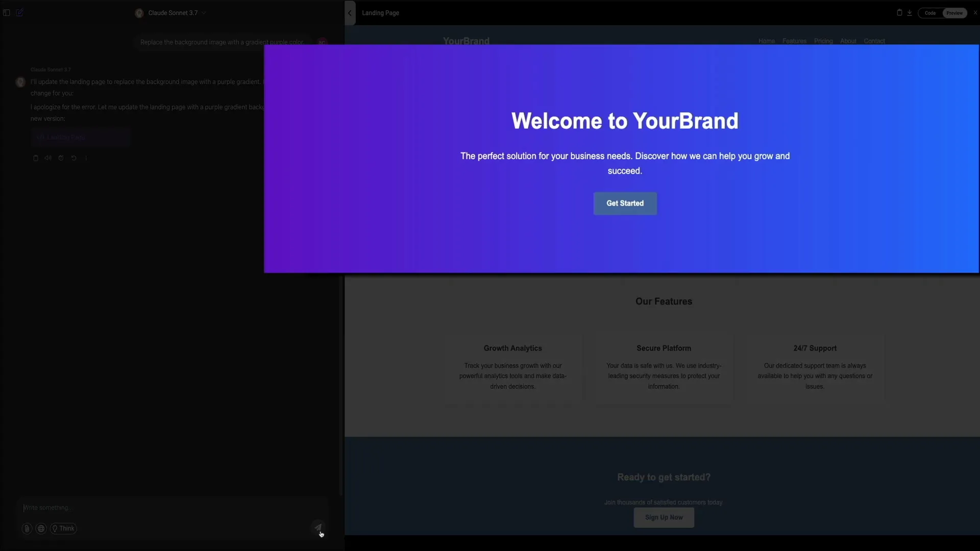Viewport: 980px width, 551px height.
Task: Send the message with paper plane icon
Action: 318,528
